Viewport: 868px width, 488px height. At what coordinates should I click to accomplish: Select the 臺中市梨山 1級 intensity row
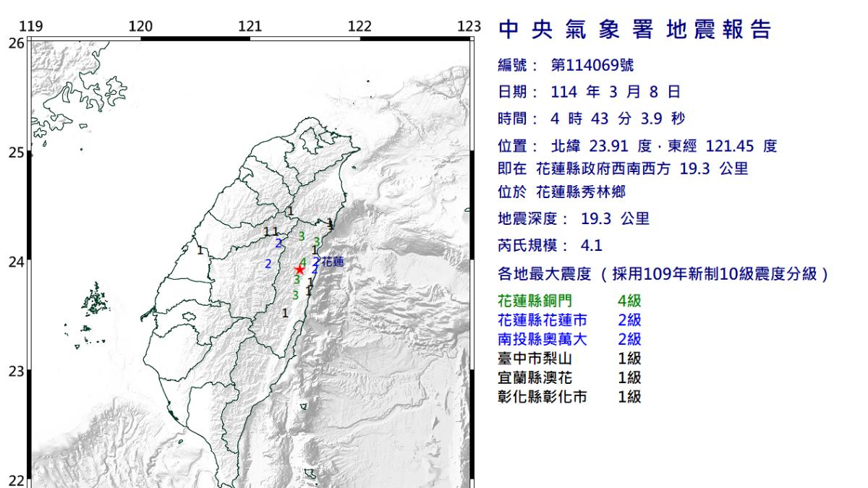point(569,358)
